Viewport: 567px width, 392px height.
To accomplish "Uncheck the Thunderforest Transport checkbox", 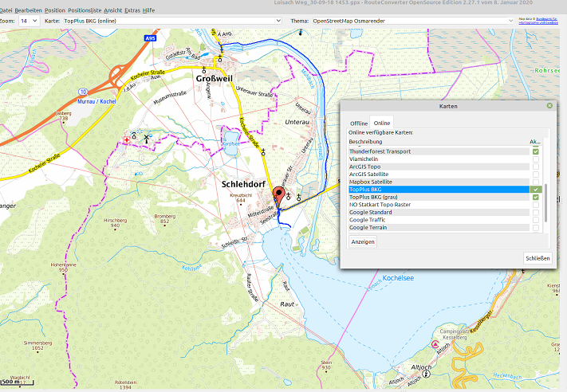I will tap(536, 151).
